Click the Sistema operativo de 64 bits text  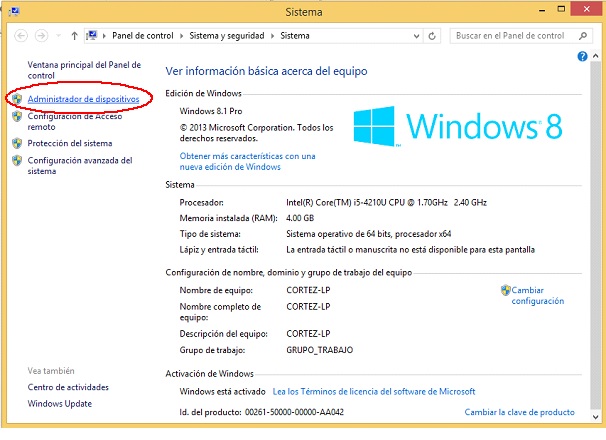click(x=368, y=234)
